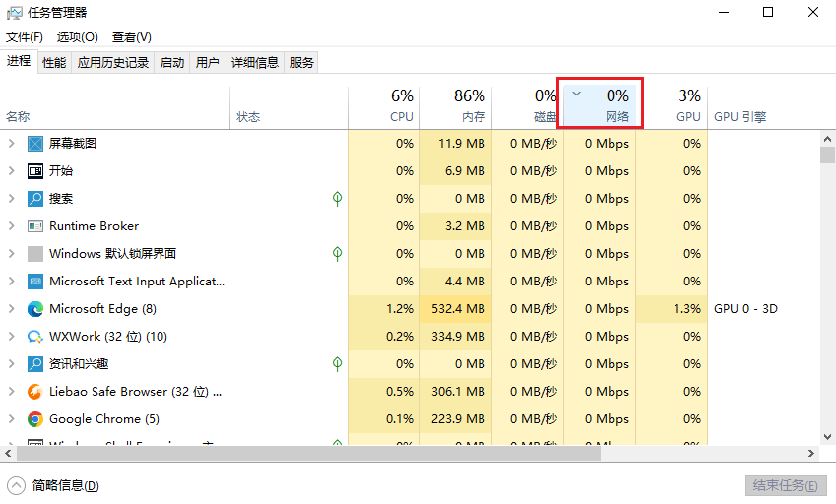Open the 查看(V) menu
The height and width of the screenshot is (504, 836).
click(132, 37)
